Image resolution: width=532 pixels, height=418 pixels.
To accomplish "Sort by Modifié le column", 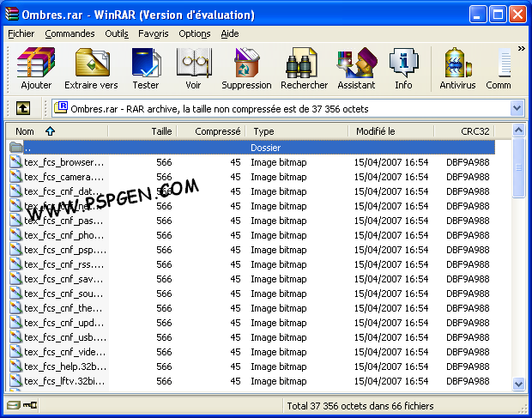I will coord(391,131).
